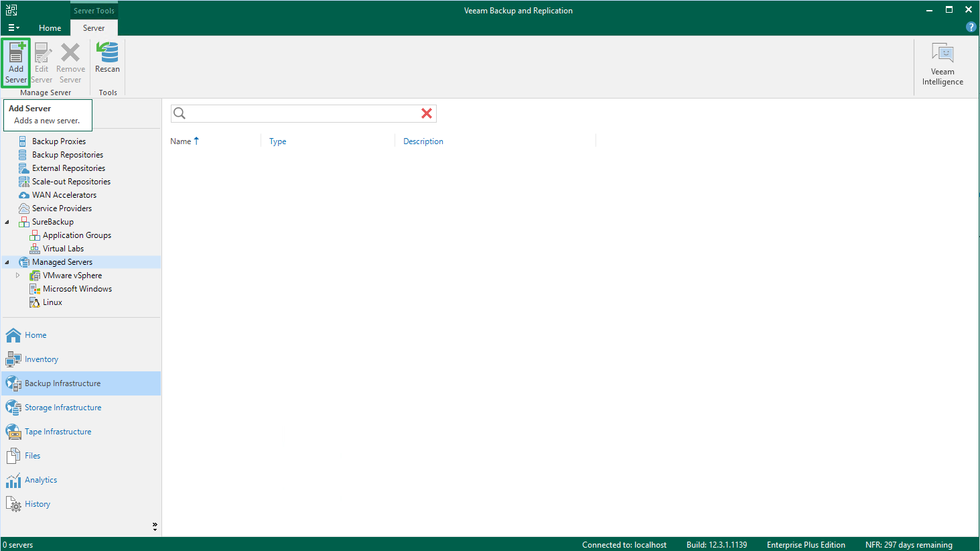Click "0 servers" status text
The height and width of the screenshot is (551, 980).
tap(18, 545)
